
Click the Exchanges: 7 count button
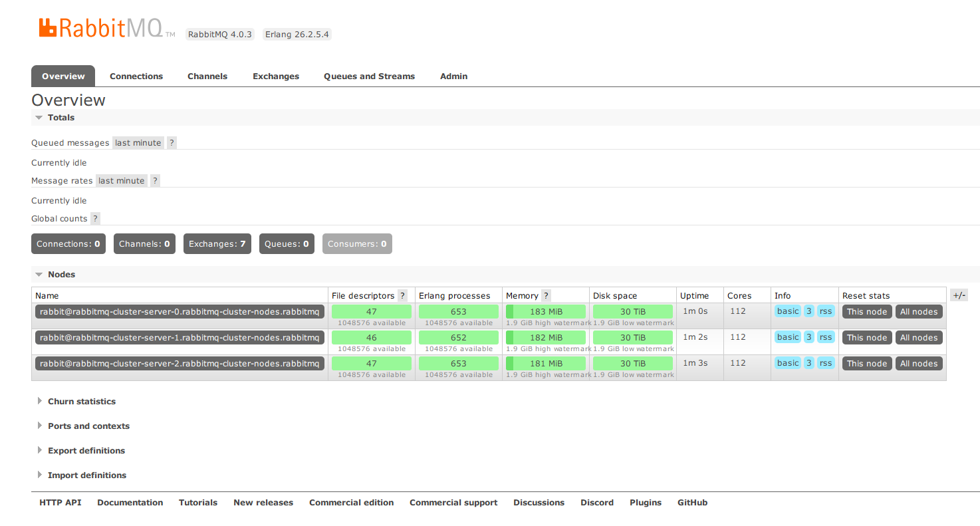pos(217,244)
